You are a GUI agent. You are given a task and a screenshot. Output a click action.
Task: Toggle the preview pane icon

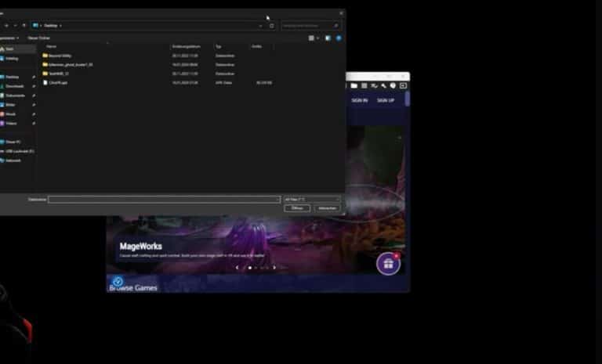click(x=328, y=38)
